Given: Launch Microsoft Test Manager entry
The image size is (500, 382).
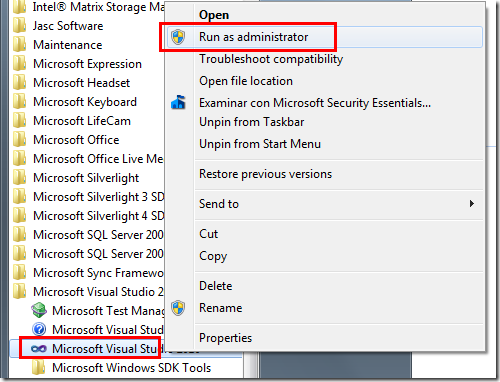Looking at the screenshot, I should pos(98,311).
